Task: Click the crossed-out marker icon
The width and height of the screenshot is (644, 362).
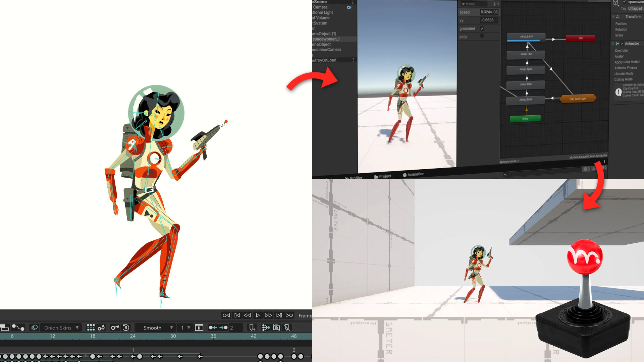Action: point(287,327)
